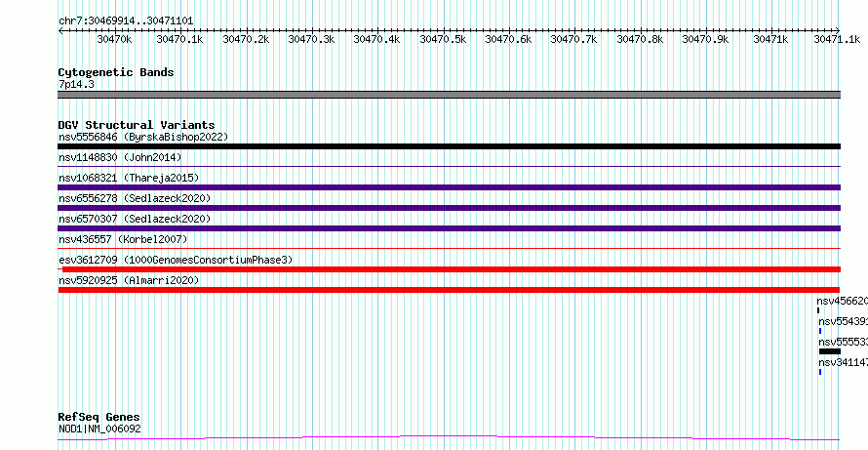Click the 30470.1k ruler tick label

coord(179,39)
